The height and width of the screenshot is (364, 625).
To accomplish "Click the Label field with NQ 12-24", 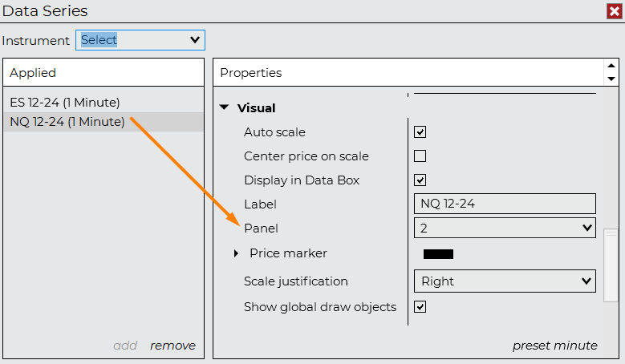I will coord(505,204).
